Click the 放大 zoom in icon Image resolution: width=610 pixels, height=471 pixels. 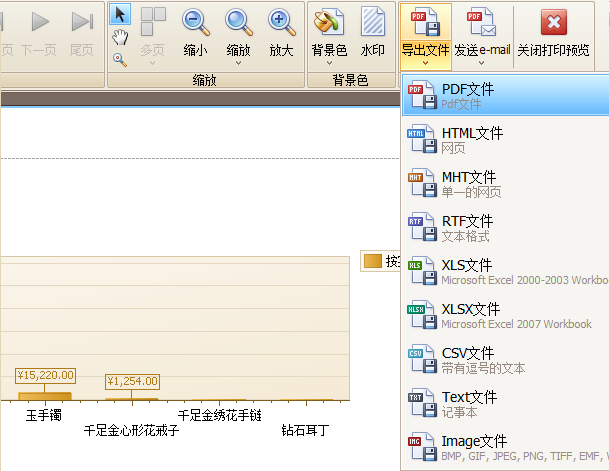coord(281,23)
